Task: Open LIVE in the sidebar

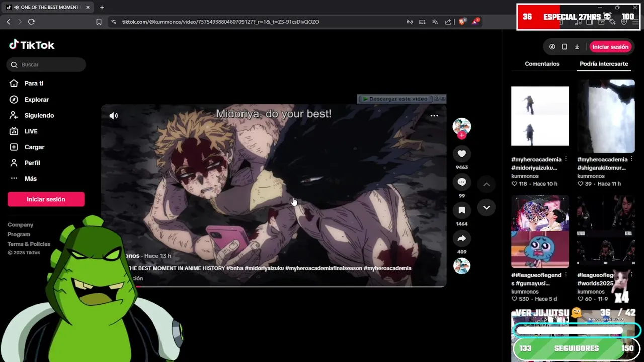Action: 31,131
